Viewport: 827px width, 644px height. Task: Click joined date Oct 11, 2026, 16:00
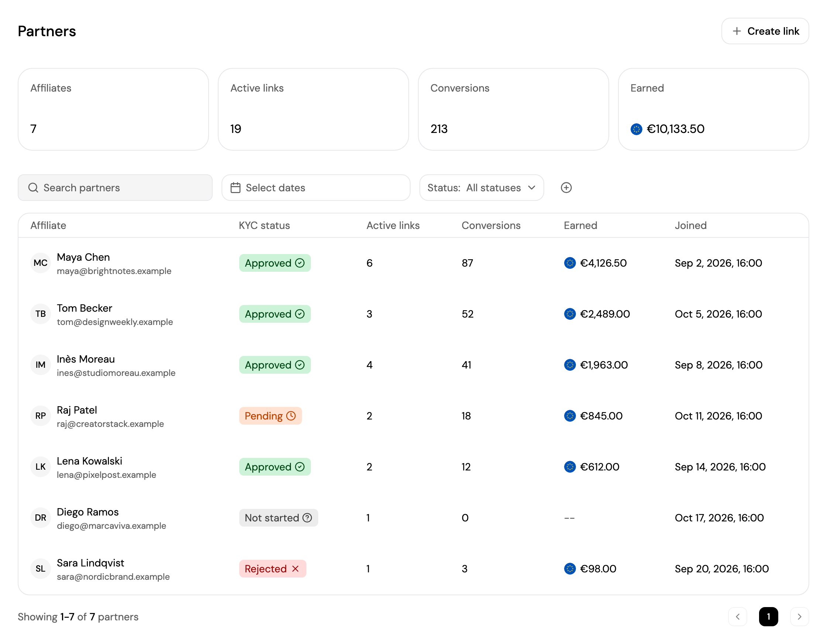click(x=718, y=415)
